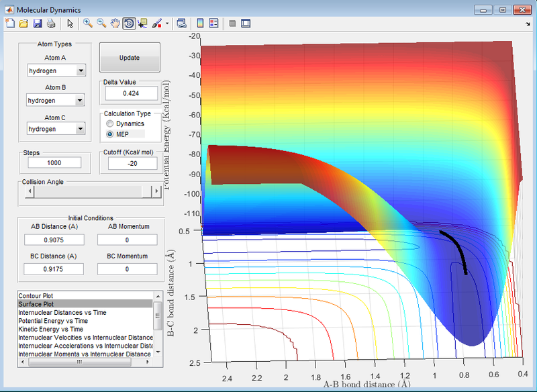Insert a colorbar with the toolbar icon

point(200,23)
